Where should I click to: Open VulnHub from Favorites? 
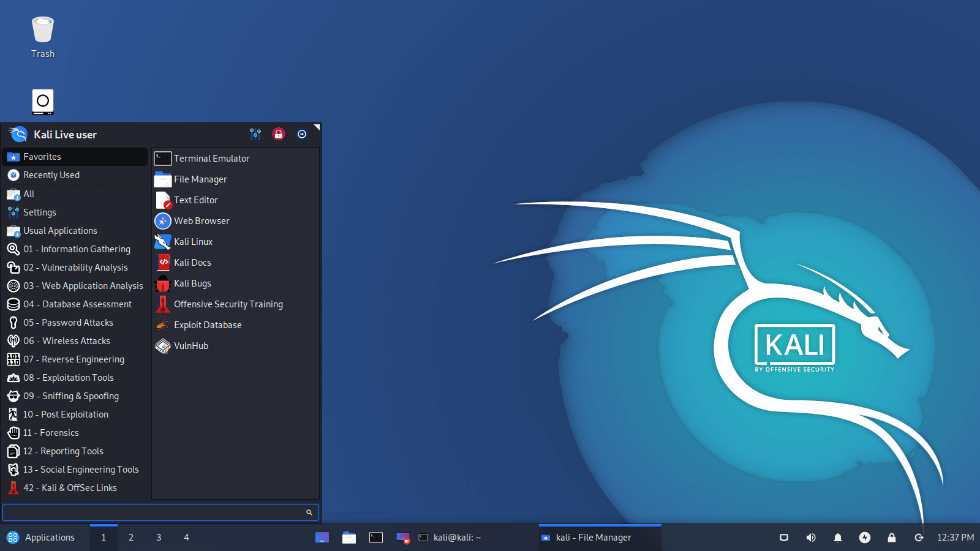coord(190,345)
